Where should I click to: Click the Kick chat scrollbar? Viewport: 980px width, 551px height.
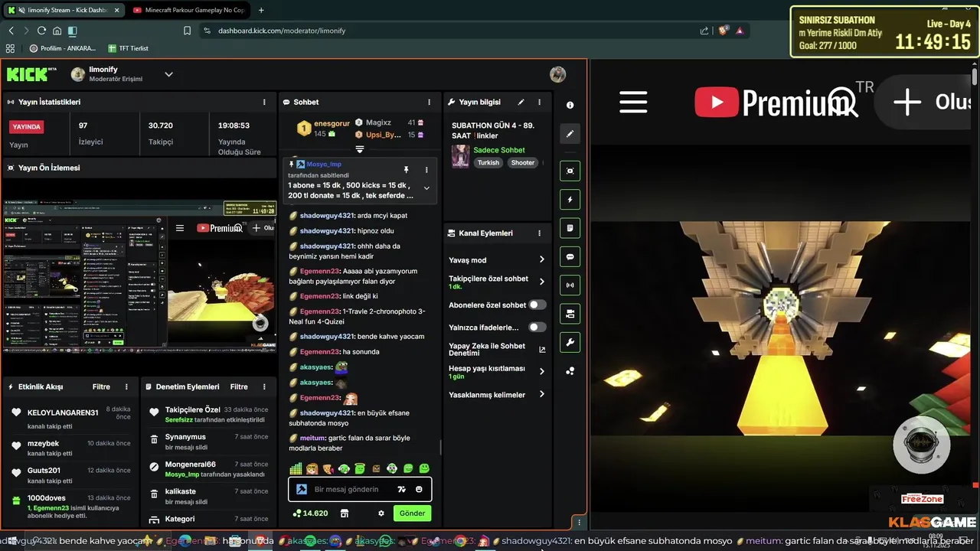pos(440,448)
